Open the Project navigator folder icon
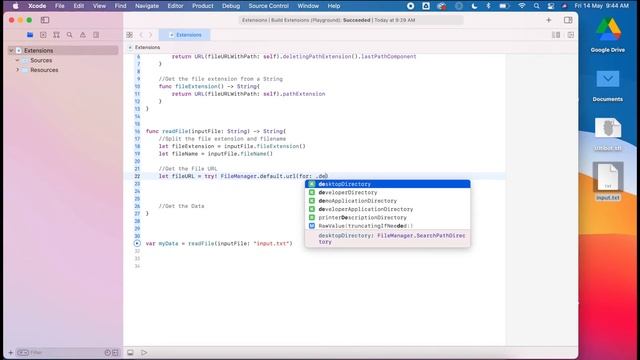This screenshot has height=360, width=640. pyautogui.click(x=30, y=35)
